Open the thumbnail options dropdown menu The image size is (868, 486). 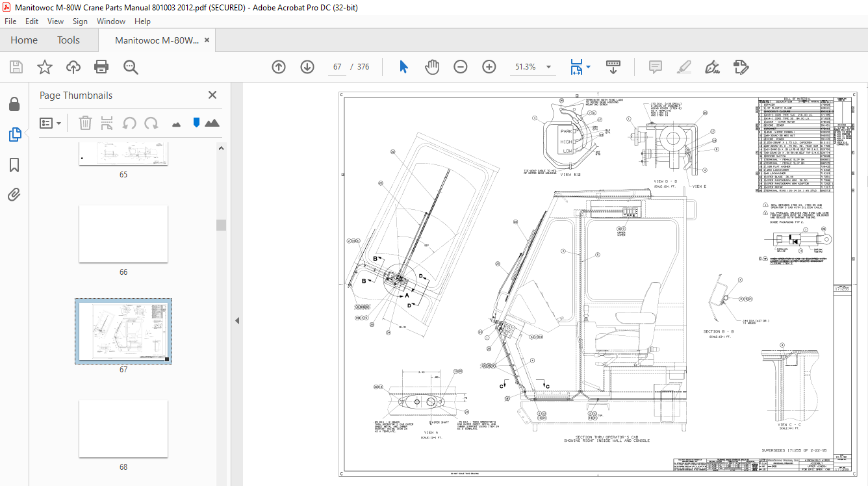[x=50, y=123]
